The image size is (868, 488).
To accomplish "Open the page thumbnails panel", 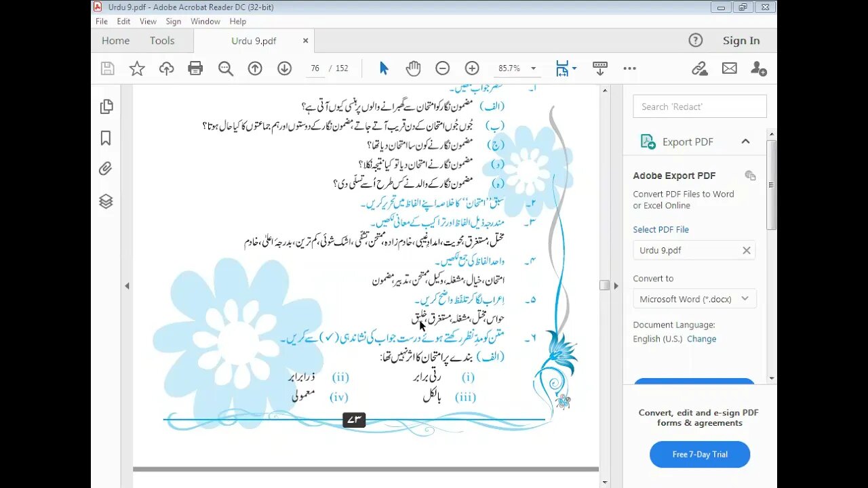I will tap(106, 106).
